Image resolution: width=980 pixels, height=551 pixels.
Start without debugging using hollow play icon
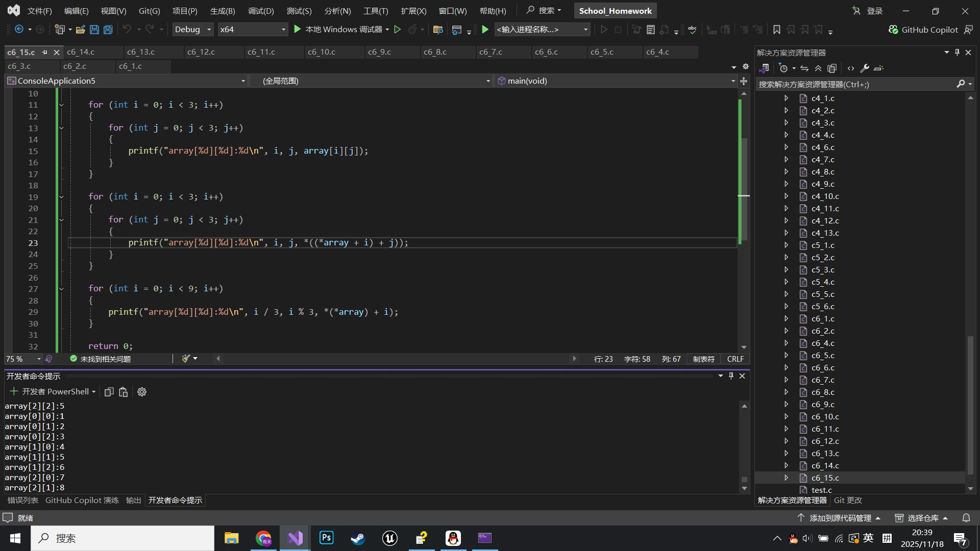pyautogui.click(x=398, y=30)
